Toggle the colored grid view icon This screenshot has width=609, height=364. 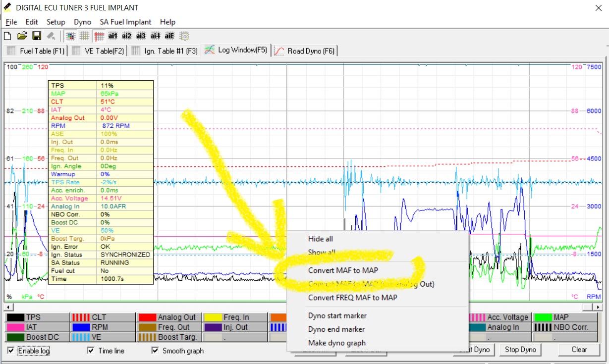70,36
